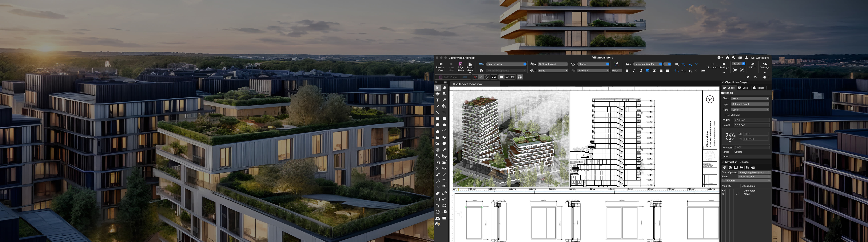Viewport: 868px width, 242px height.
Task: Enable underline text formatting
Action: click(641, 71)
